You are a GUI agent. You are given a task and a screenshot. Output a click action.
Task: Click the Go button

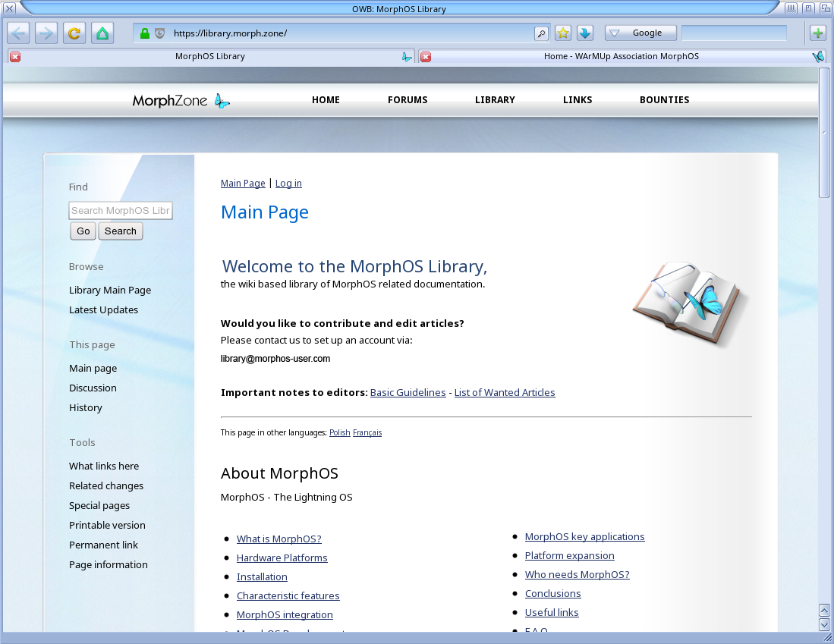[x=83, y=231]
